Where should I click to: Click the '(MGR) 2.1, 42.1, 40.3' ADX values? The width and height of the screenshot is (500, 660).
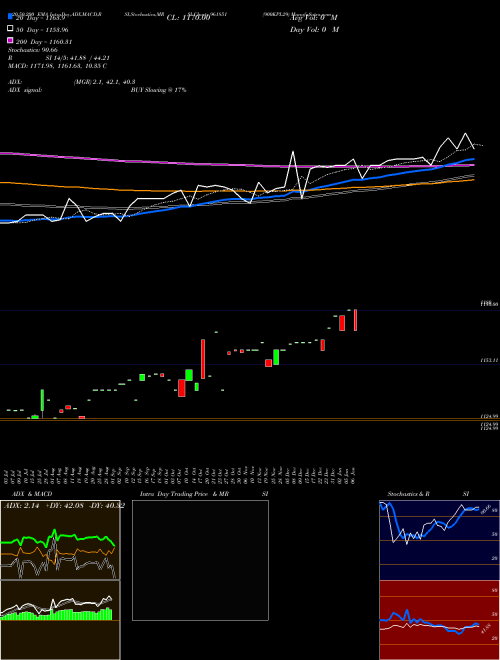(104, 82)
